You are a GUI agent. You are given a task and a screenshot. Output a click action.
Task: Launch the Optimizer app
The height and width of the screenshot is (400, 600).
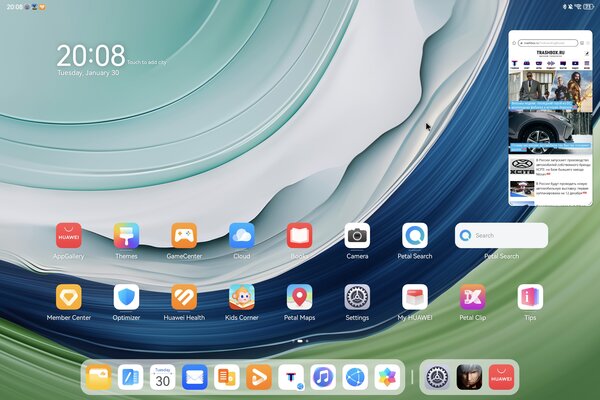(x=126, y=297)
